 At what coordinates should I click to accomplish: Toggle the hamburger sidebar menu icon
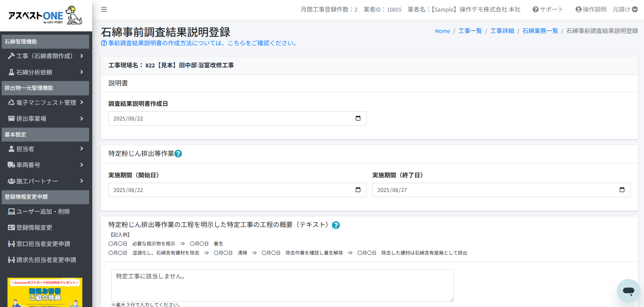(x=104, y=10)
